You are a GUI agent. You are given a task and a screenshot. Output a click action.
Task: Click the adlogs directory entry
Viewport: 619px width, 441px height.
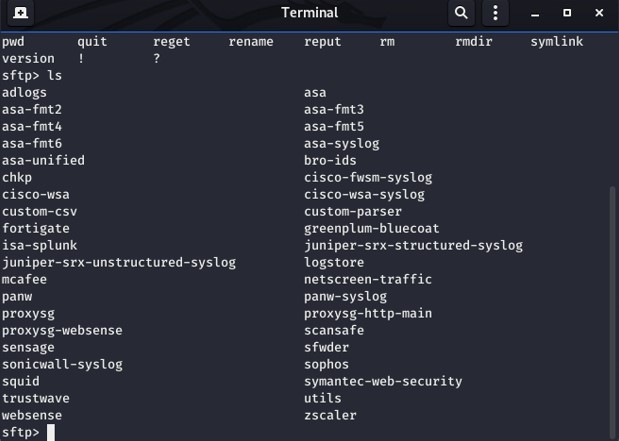[x=24, y=93]
